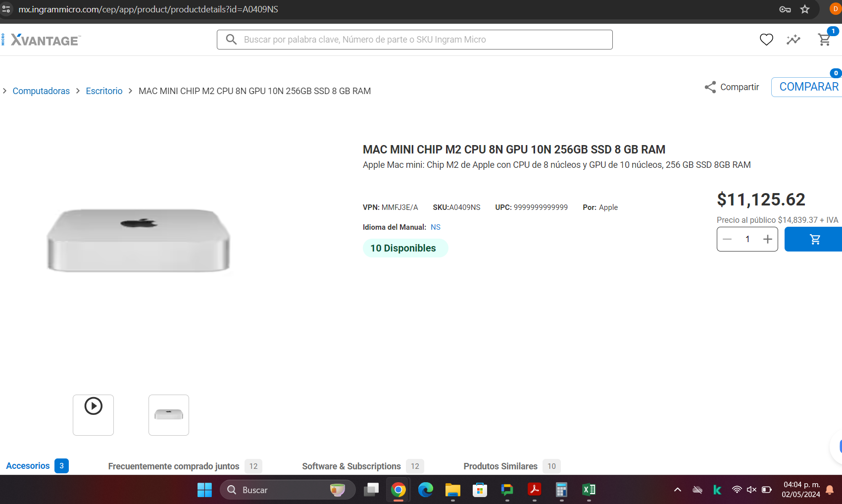Click the taskbar Buscar search box
Image resolution: width=842 pixels, height=504 pixels.
(288, 490)
